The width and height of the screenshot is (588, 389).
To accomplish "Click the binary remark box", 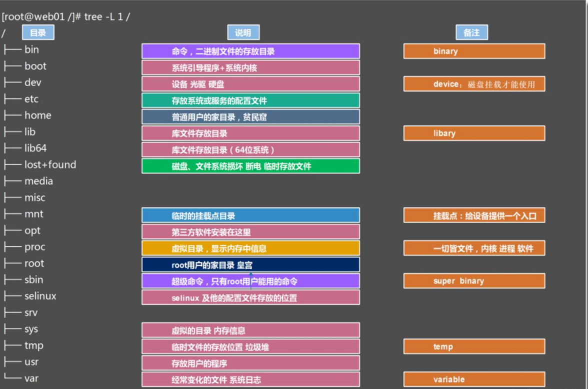I will (x=473, y=51).
